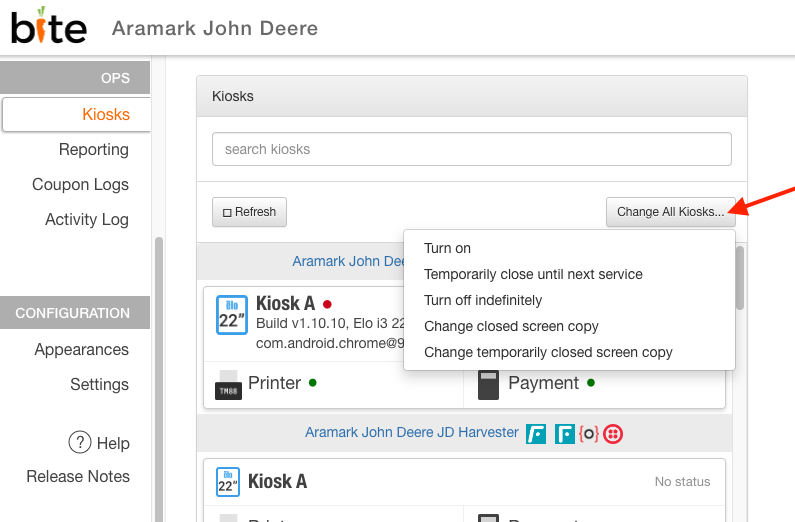Open the Activity Log page

click(x=87, y=219)
